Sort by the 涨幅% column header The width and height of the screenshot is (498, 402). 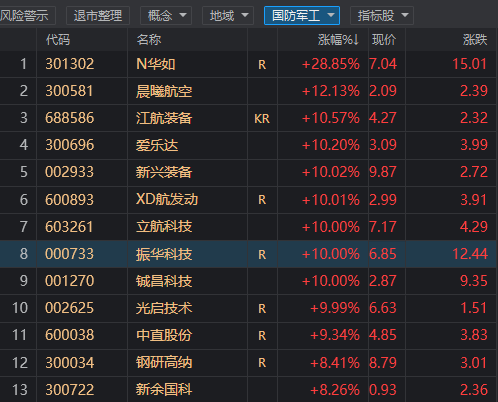click(x=338, y=40)
